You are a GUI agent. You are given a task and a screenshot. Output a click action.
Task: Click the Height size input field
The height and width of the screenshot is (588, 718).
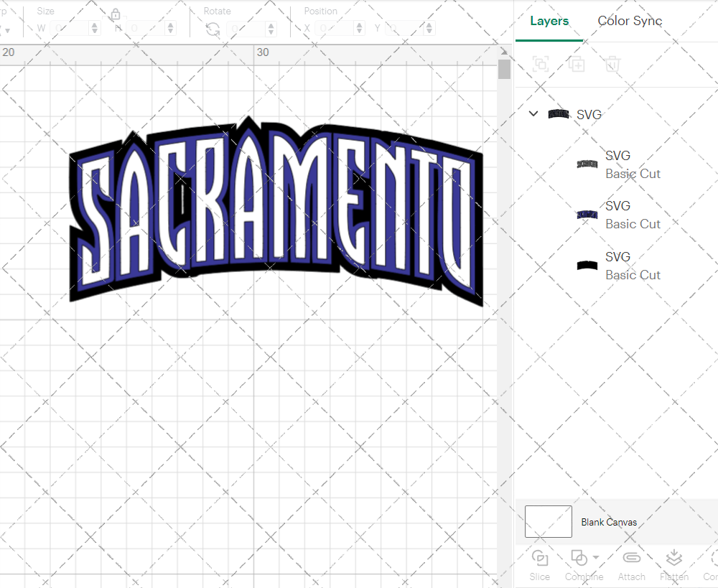146,29
